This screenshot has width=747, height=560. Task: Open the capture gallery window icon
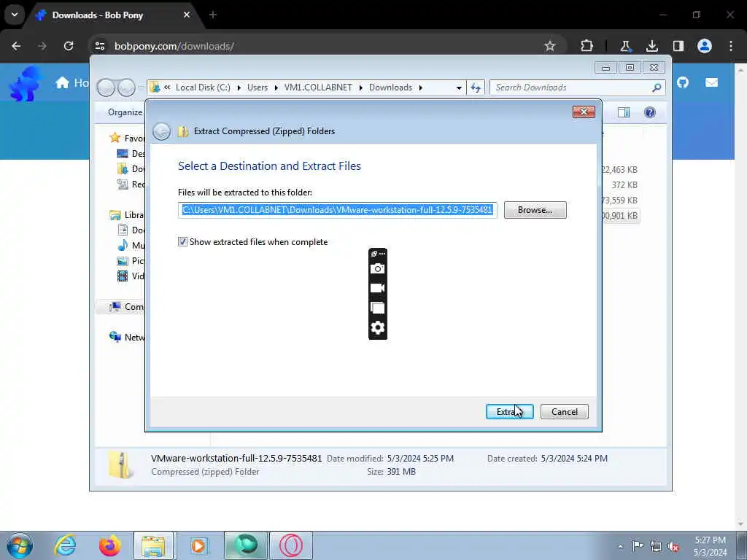click(377, 308)
